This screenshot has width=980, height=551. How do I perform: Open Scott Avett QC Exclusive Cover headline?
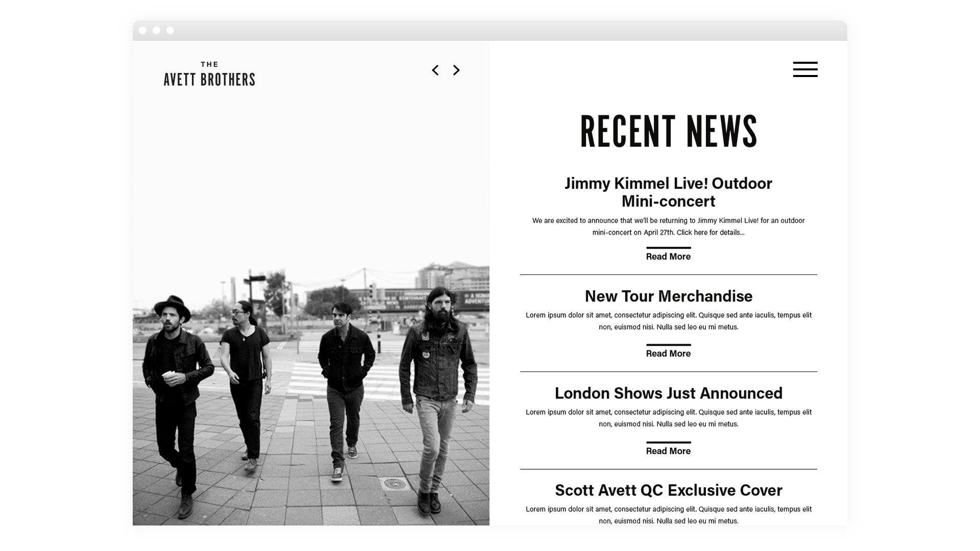tap(668, 490)
